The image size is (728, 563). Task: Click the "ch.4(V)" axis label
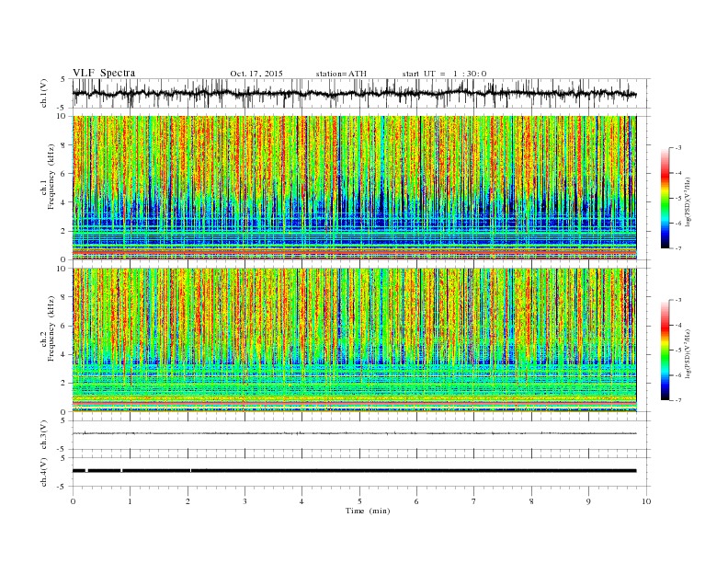click(x=44, y=472)
